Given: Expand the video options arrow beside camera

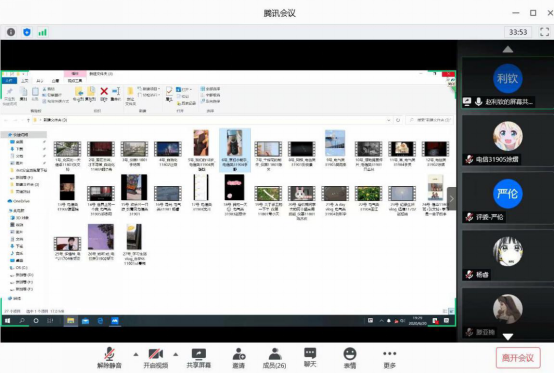Looking at the screenshot, I should [x=176, y=354].
